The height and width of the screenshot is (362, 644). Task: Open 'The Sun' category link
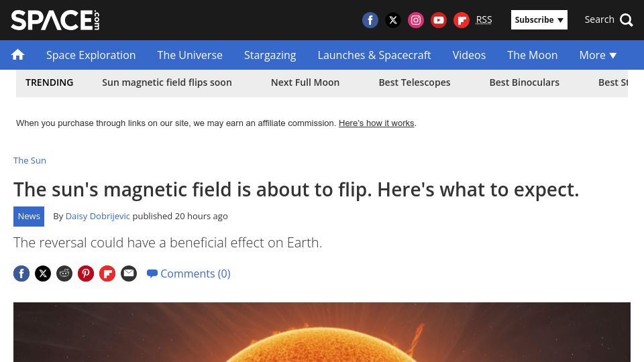30,160
